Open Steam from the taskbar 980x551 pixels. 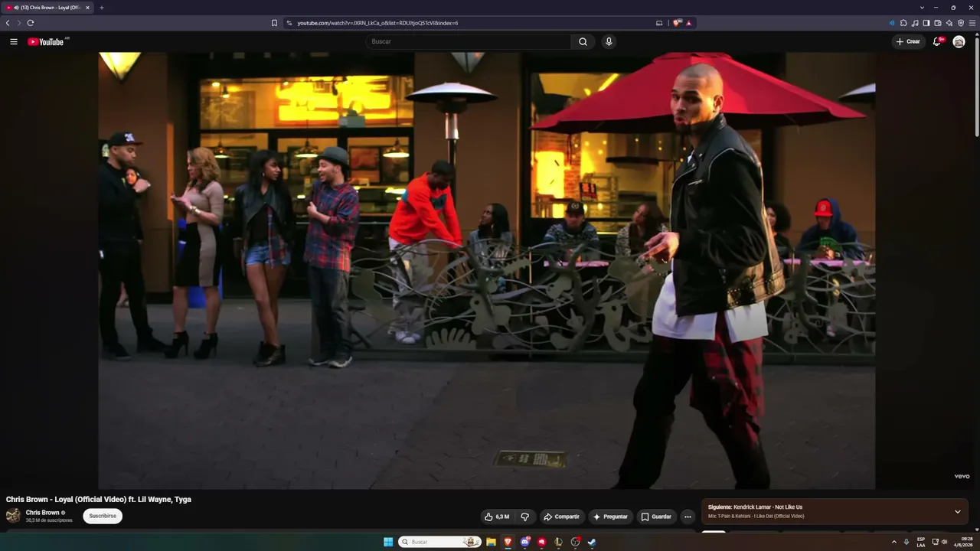[592, 542]
